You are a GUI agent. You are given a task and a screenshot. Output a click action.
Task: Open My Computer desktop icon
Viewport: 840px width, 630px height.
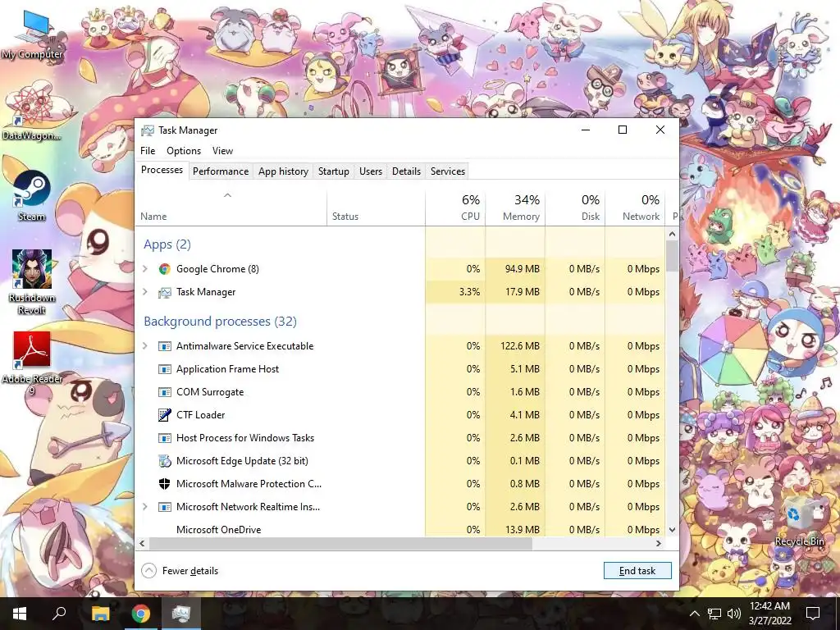pyautogui.click(x=32, y=33)
